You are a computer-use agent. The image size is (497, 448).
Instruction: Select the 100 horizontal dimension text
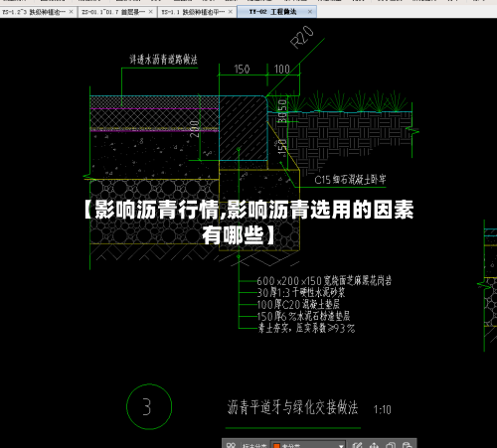282,70
